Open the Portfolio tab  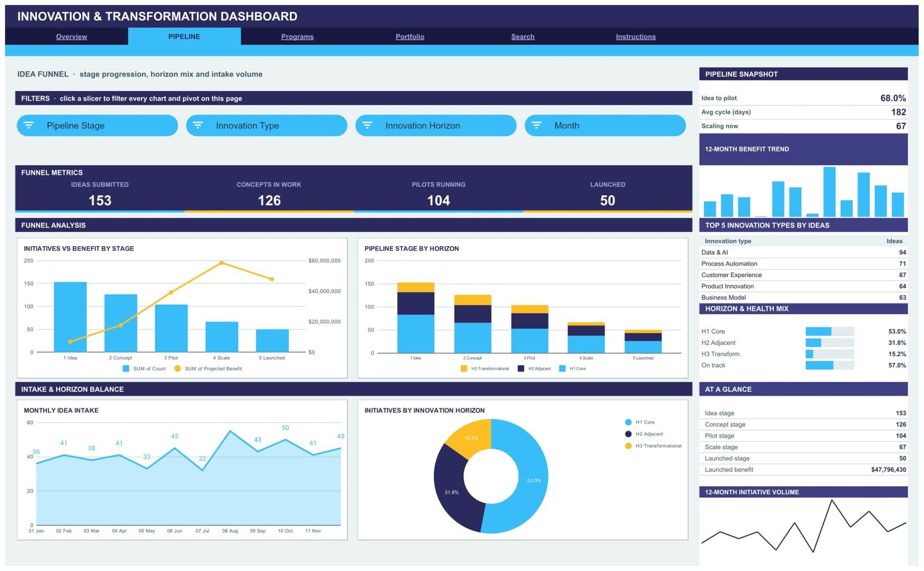click(x=410, y=36)
